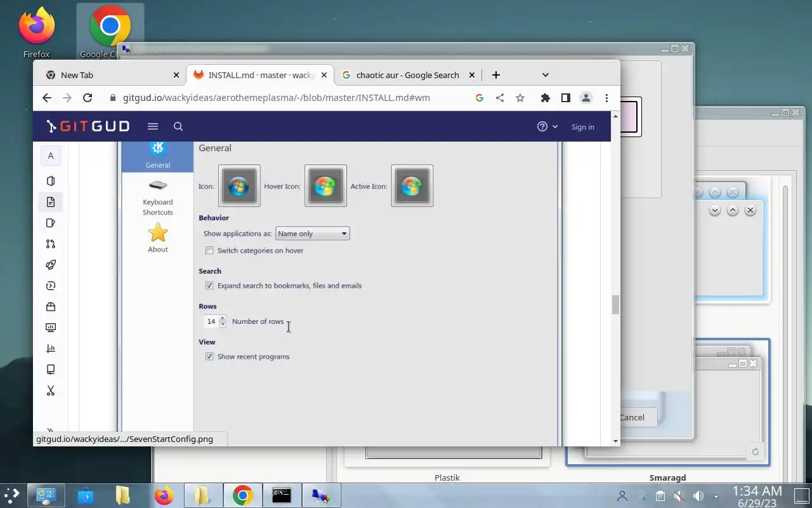Viewport: 812px width, 508px height.
Task: Open Repository in the GitGud sidebar
Action: point(51,202)
